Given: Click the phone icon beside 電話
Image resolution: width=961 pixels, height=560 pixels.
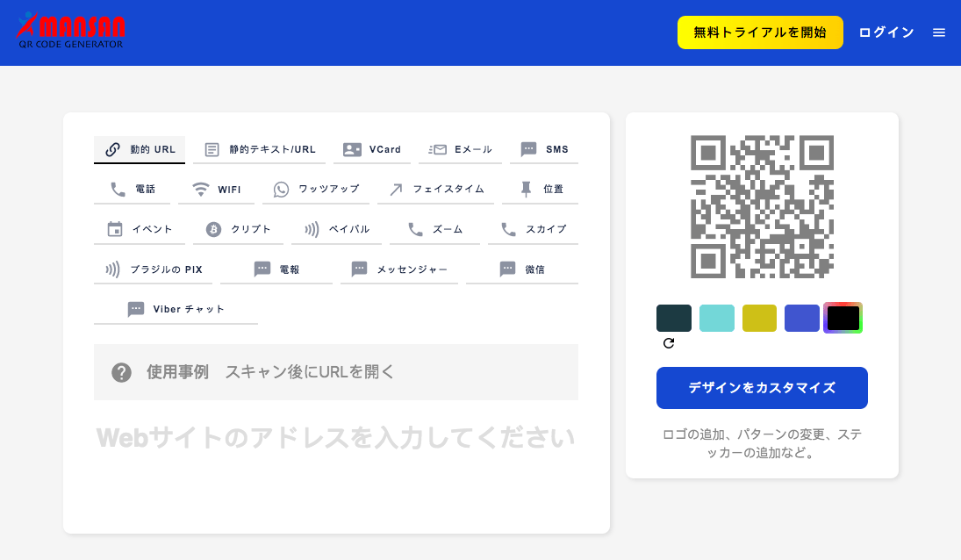Looking at the screenshot, I should 118,190.
